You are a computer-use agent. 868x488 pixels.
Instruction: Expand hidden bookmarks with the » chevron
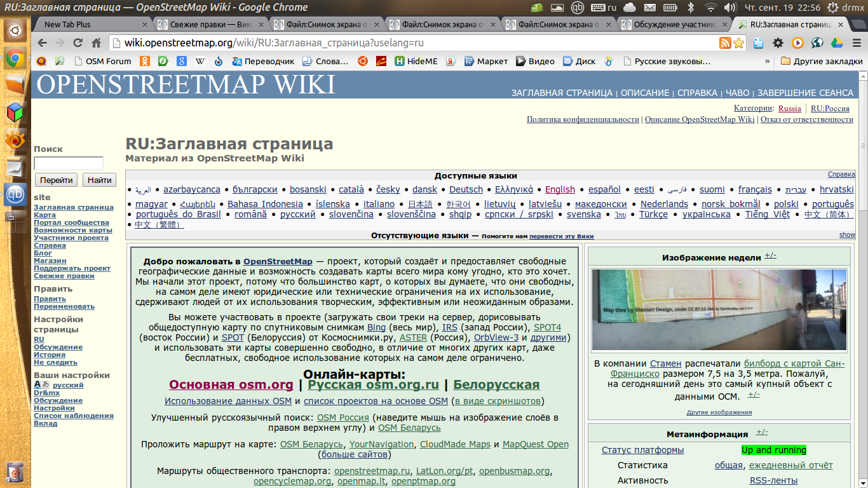tap(767, 62)
